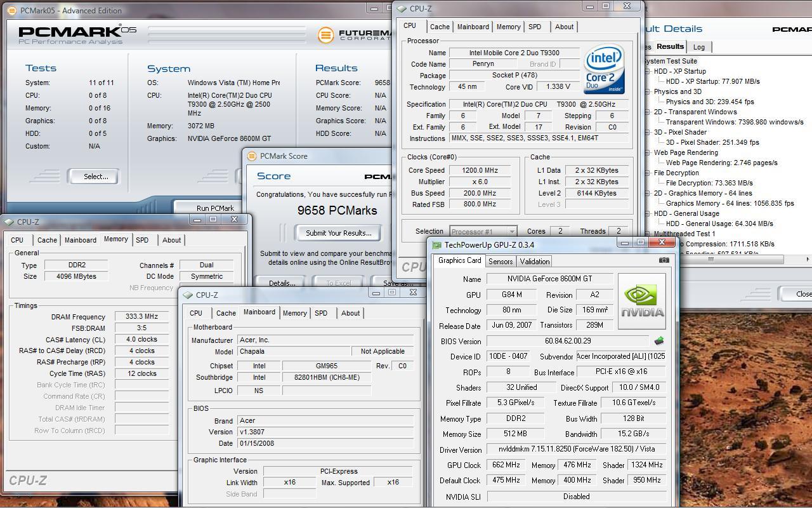Click the Select... button in PCMark05

[x=95, y=177]
